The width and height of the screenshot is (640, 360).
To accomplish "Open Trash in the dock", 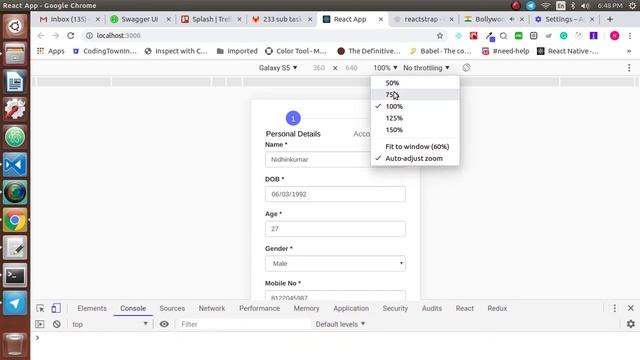I will coord(15,344).
